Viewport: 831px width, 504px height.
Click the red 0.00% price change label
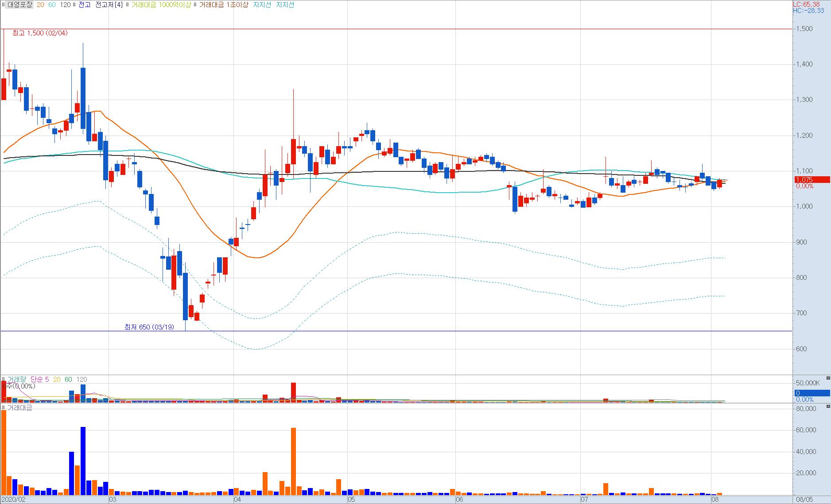pyautogui.click(x=804, y=186)
